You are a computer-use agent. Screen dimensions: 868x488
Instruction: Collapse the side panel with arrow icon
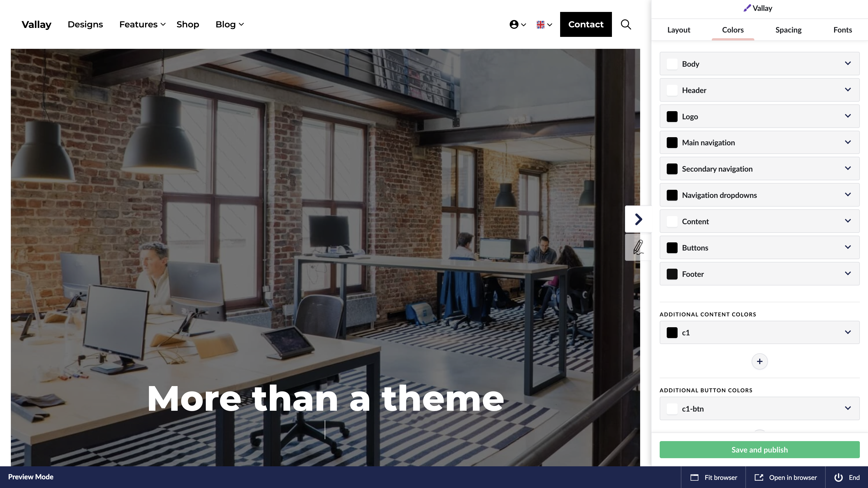(x=638, y=219)
